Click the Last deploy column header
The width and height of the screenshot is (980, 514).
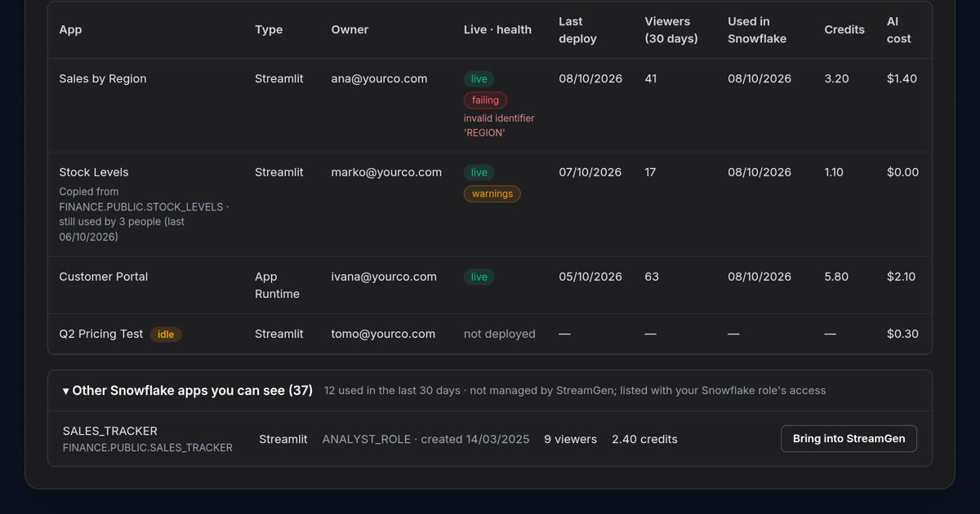pyautogui.click(x=577, y=30)
